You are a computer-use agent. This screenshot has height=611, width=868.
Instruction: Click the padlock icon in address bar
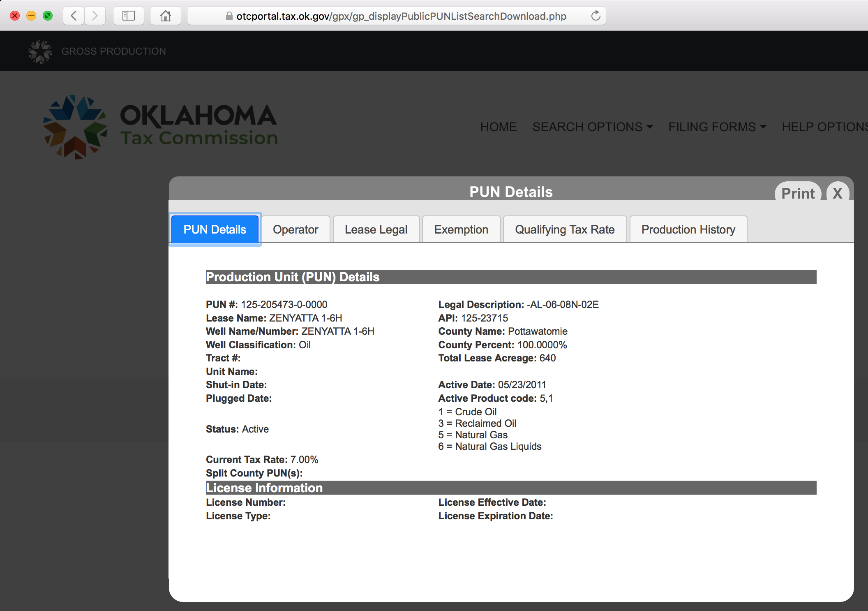[x=229, y=16]
